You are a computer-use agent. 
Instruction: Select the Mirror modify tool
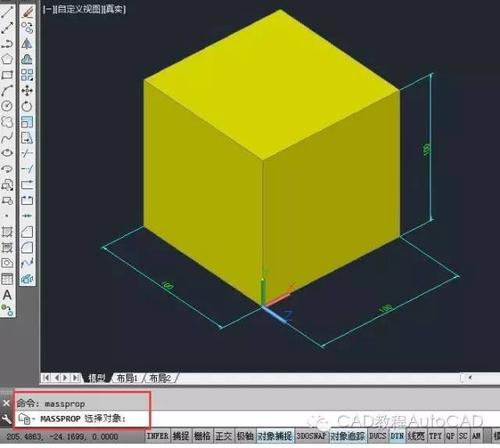(27, 43)
